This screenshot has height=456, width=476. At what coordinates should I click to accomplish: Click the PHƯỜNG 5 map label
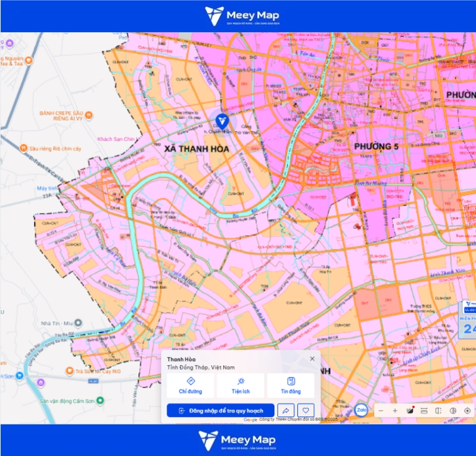[376, 147]
